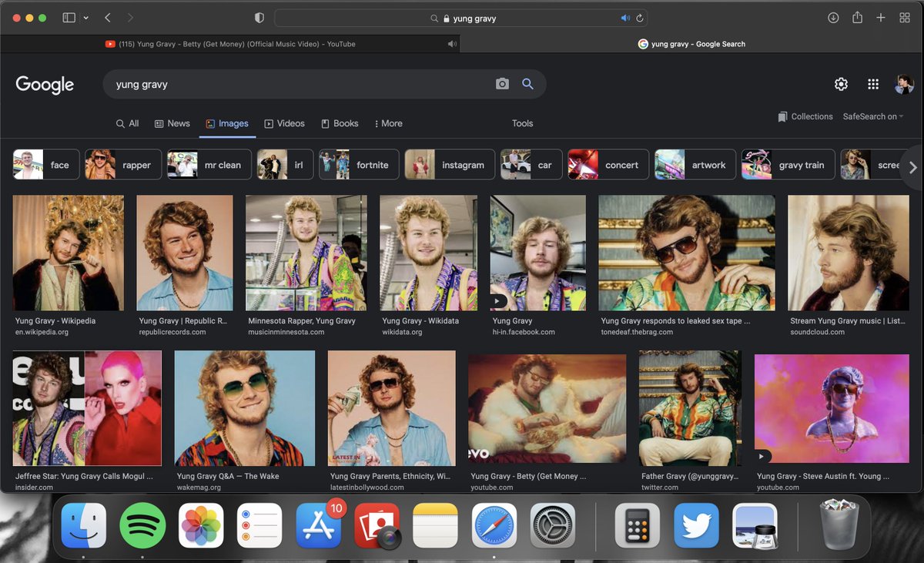This screenshot has height=563, width=924.
Task: Go to Google home via the logo
Action: [x=45, y=85]
